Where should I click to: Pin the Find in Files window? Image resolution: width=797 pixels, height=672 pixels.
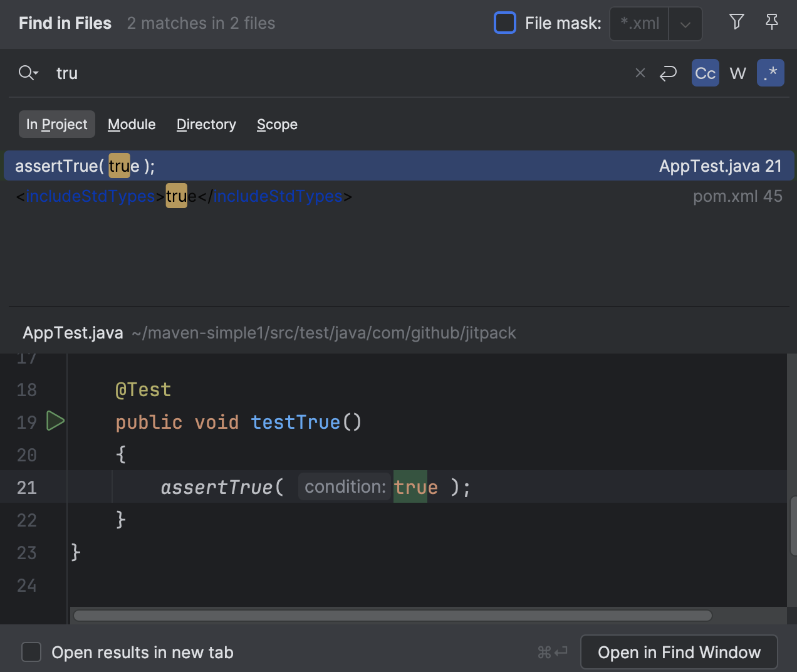click(771, 22)
